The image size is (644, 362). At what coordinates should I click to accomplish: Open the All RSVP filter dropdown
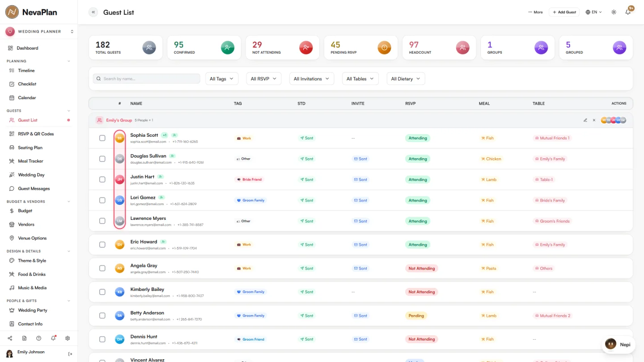tap(264, 79)
